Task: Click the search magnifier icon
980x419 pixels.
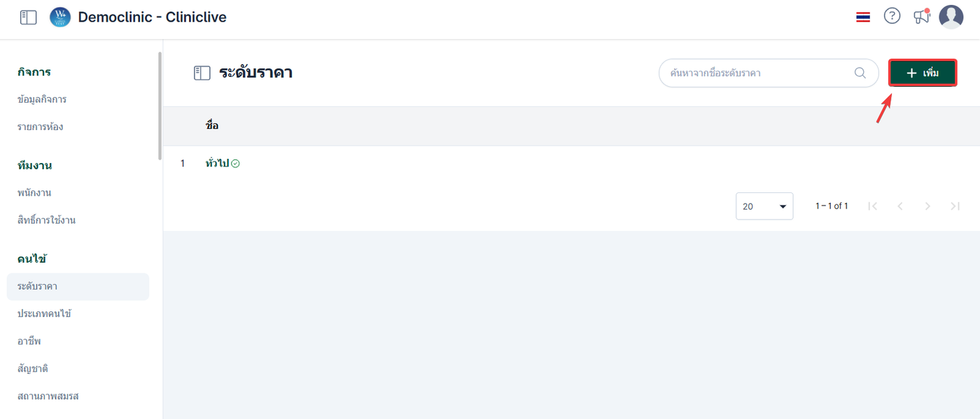Action: pyautogui.click(x=860, y=73)
